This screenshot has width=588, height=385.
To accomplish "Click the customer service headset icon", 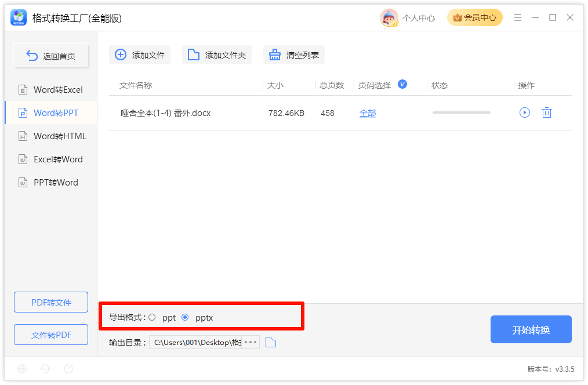I will point(45,369).
